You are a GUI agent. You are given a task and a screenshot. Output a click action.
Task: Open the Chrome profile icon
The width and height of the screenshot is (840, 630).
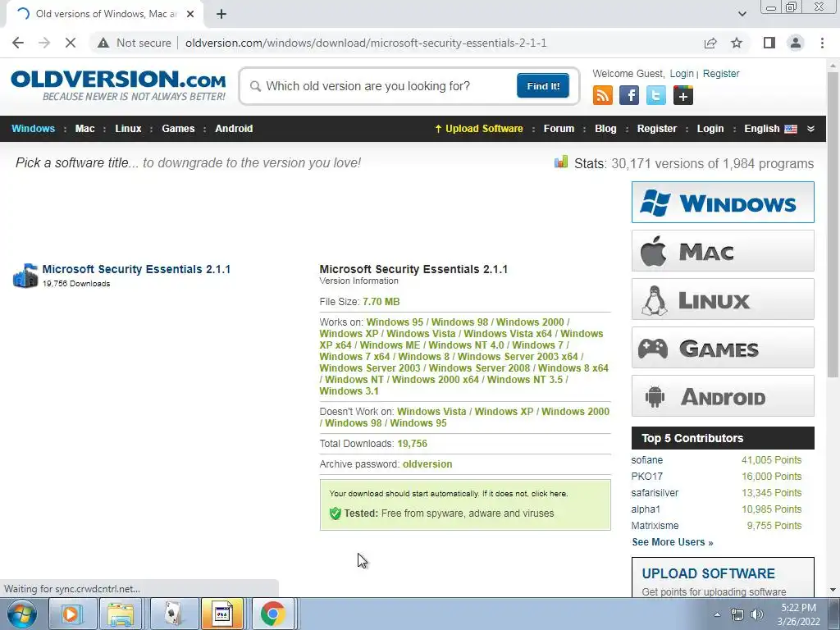point(796,43)
